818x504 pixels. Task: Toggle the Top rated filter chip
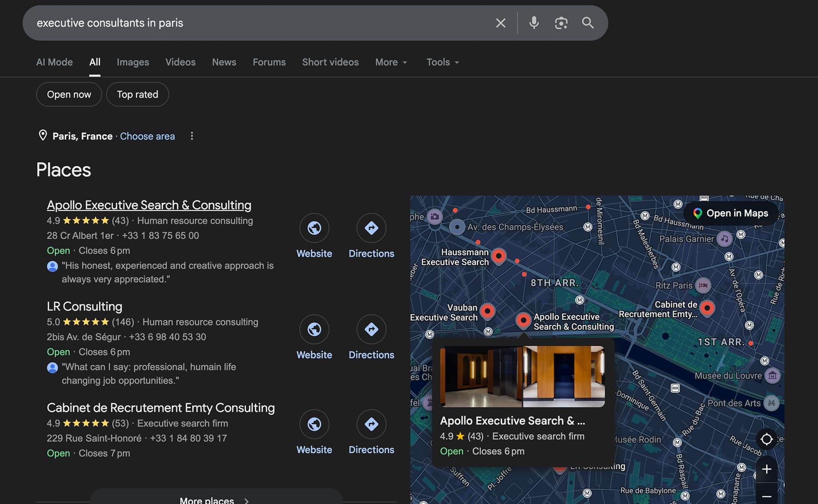(x=137, y=94)
